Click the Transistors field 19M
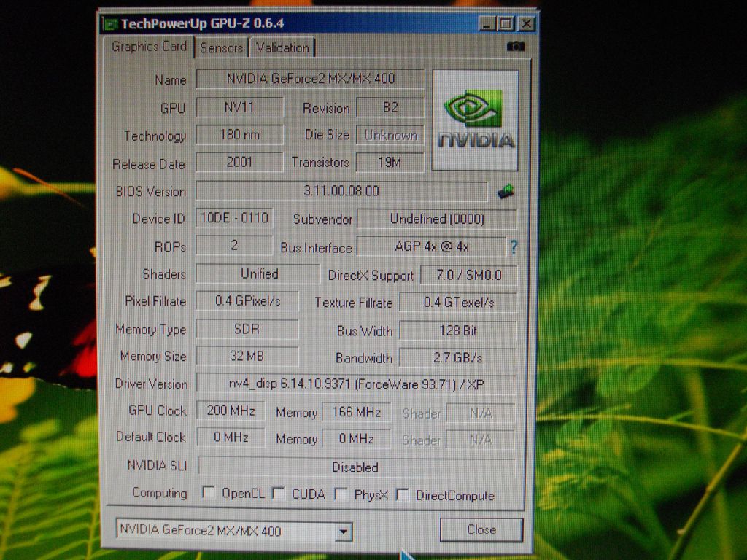Image resolution: width=747 pixels, height=560 pixels. coord(390,163)
